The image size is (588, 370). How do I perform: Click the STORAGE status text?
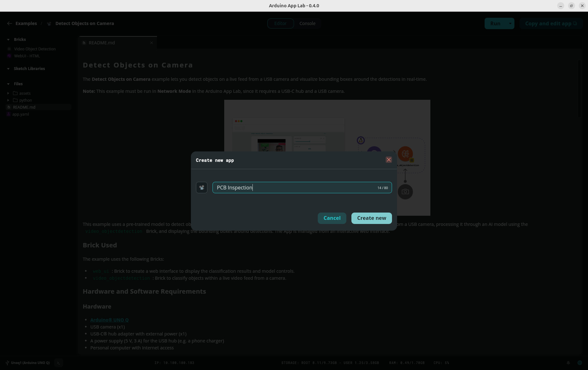[x=330, y=363]
